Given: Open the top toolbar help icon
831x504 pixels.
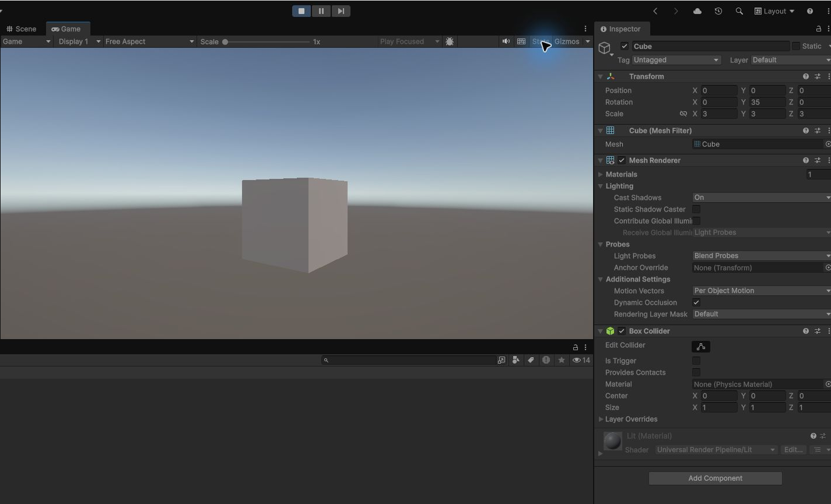Looking at the screenshot, I should coord(809,11).
